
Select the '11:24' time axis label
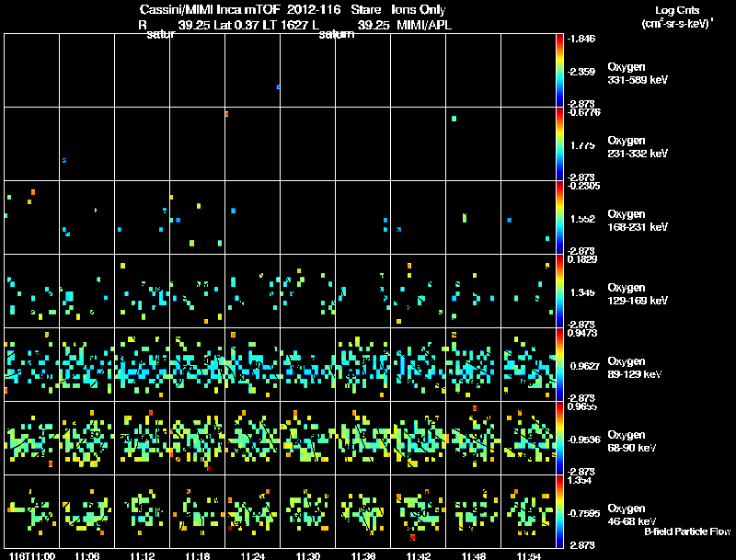[252, 555]
